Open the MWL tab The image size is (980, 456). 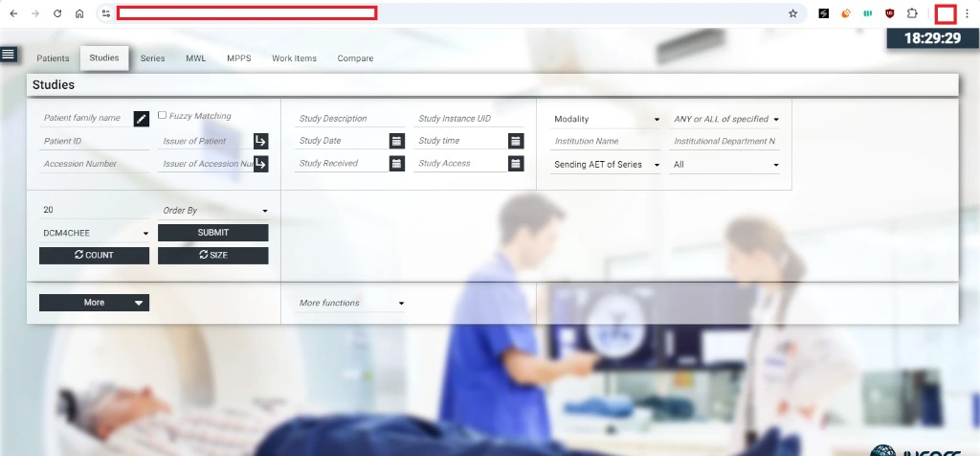195,58
